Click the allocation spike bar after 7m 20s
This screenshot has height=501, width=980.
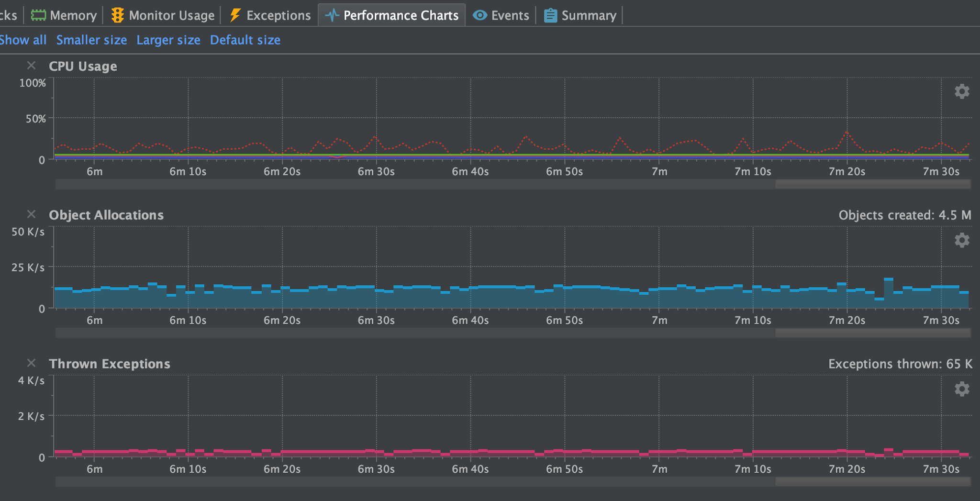pos(889,293)
